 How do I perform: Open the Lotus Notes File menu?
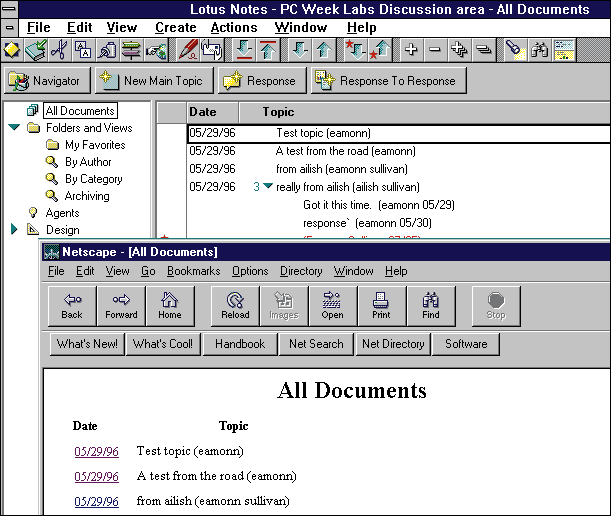pos(39,28)
